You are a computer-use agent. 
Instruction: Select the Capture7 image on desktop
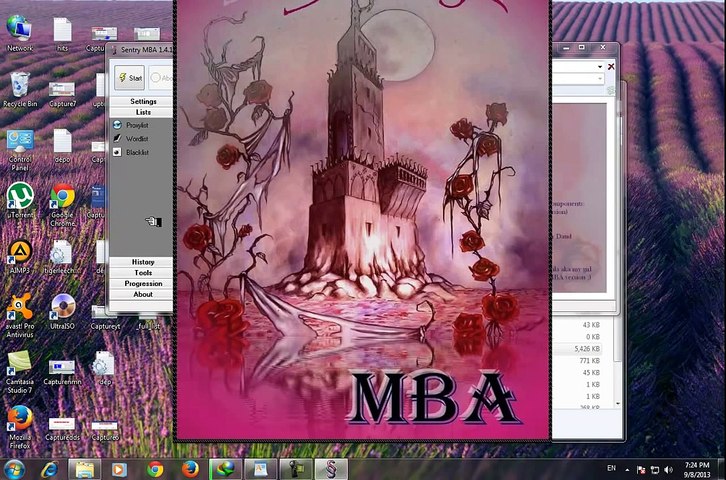point(62,94)
